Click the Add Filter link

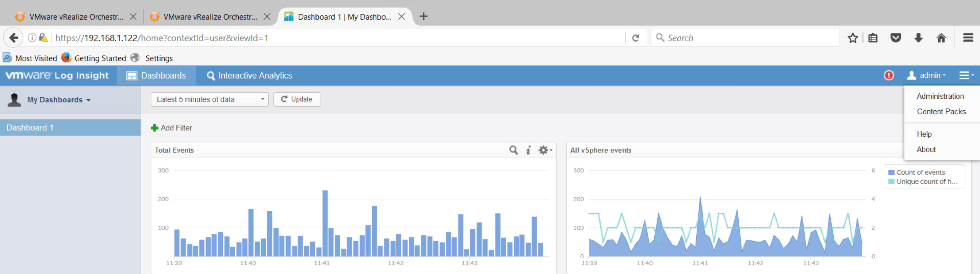[176, 128]
